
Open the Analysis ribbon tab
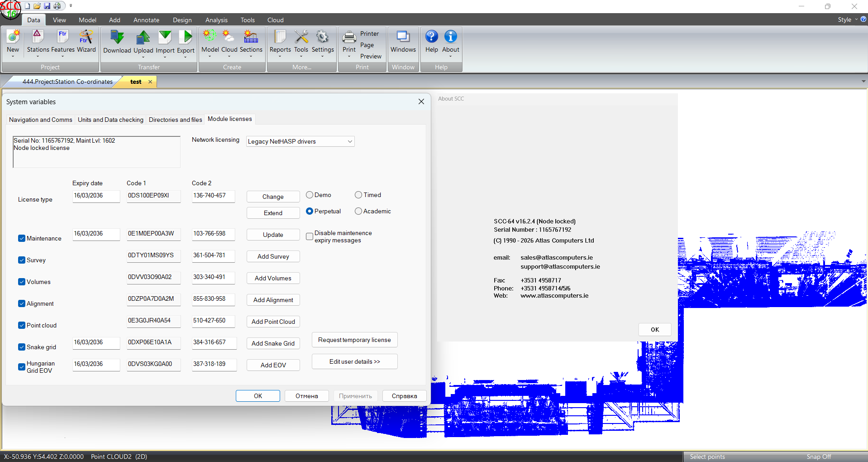pos(216,20)
